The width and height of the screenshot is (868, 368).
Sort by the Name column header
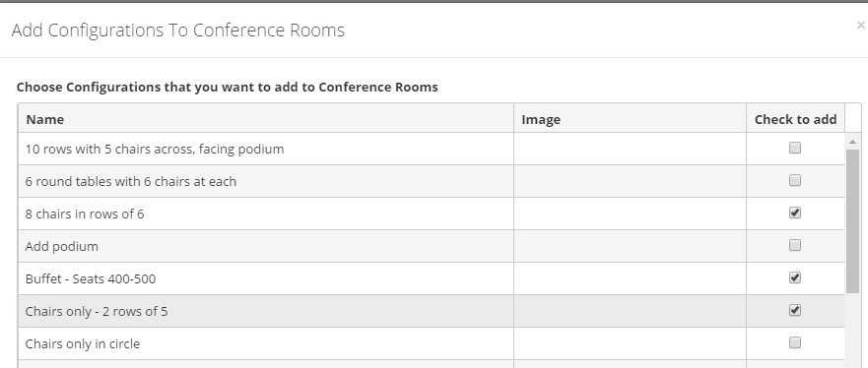[x=45, y=119]
